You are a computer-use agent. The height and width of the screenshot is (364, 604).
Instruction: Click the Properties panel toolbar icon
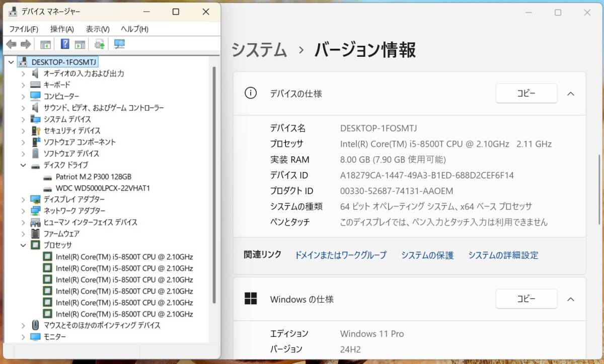click(80, 44)
